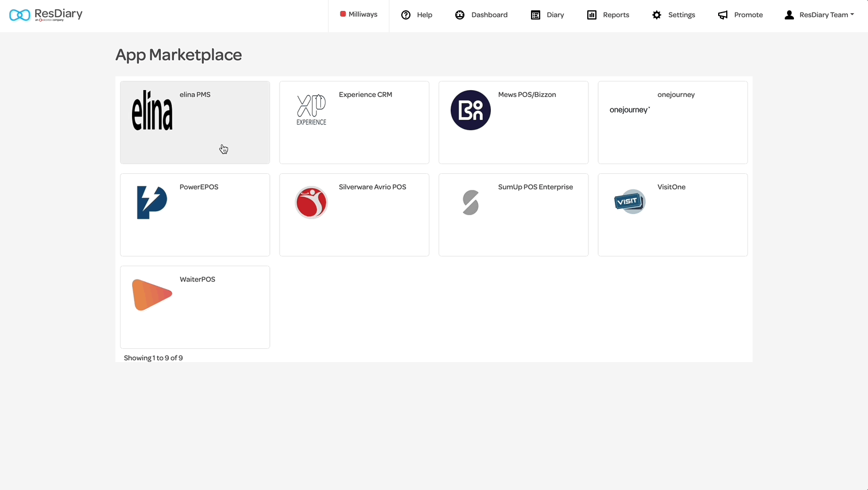The height and width of the screenshot is (490, 868).
Task: Click the PowerEPOS lightning logo
Action: [152, 203]
